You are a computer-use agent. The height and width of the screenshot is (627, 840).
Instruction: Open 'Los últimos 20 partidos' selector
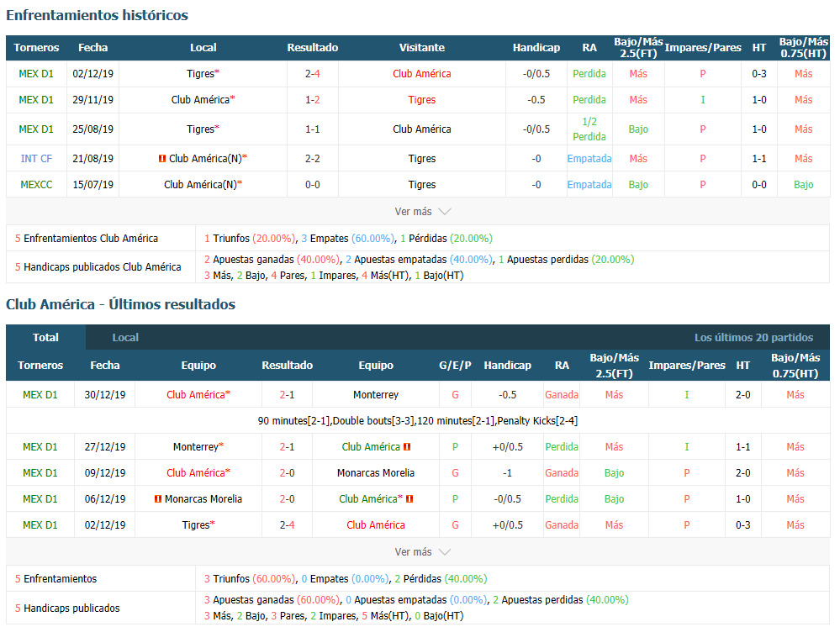[x=753, y=337]
